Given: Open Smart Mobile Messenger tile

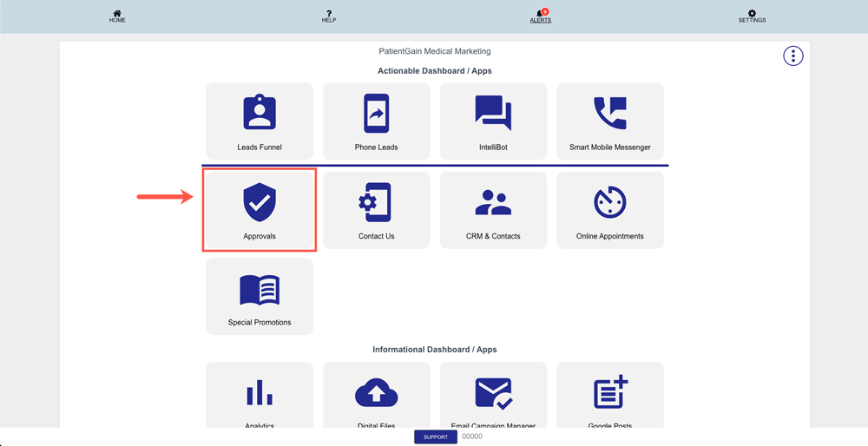Looking at the screenshot, I should click(609, 121).
